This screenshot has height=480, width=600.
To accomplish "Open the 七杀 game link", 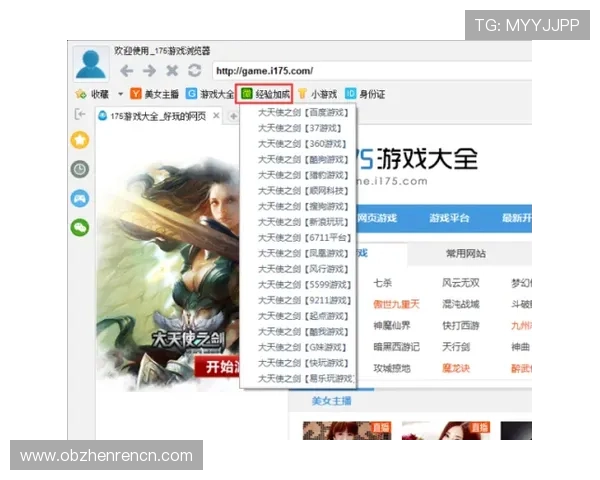I will (383, 283).
